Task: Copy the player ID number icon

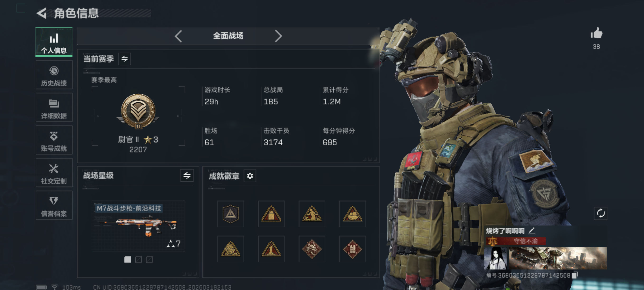Action: click(x=575, y=275)
